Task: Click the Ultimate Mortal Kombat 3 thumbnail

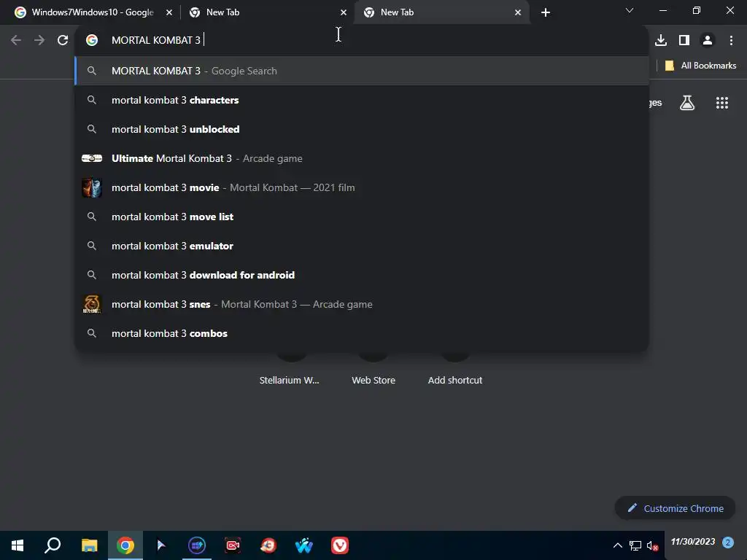Action: pos(92,158)
